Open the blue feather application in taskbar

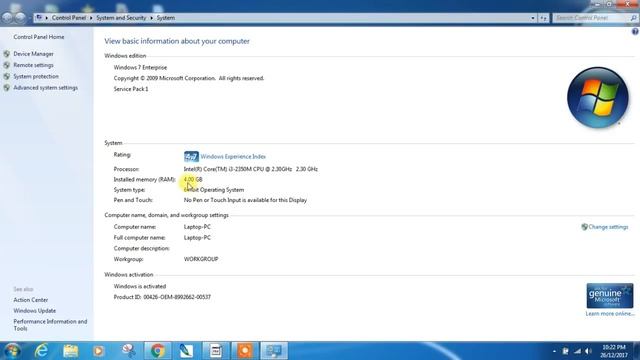(x=186, y=351)
